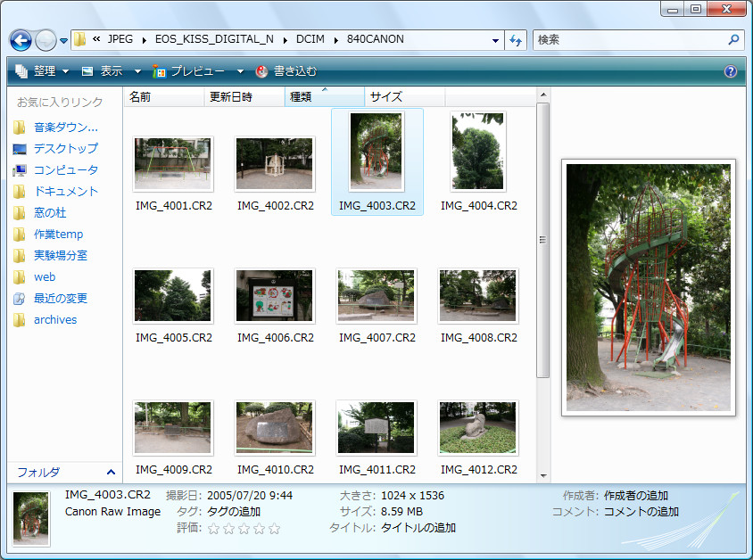The image size is (753, 560).
Task: Expand the 表示 dropdown arrow
Action: 137,71
